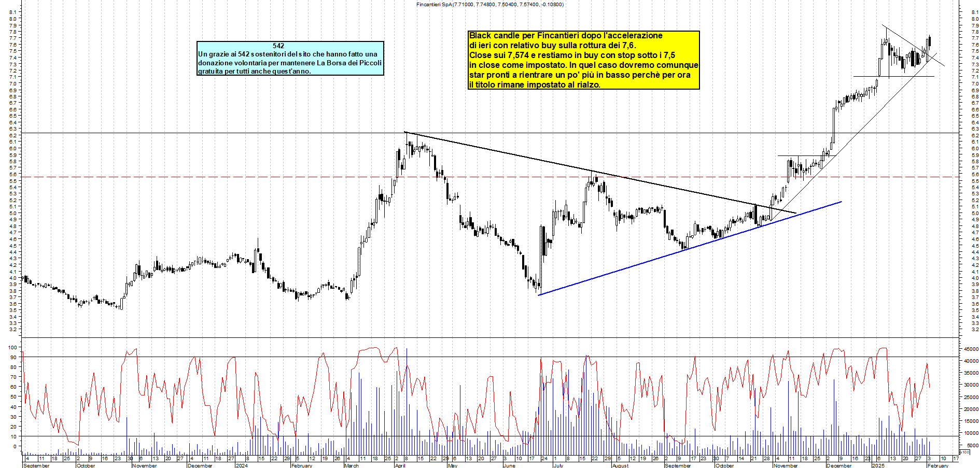This screenshot has height=468, width=980.
Task: Click the "x100" volume multiplier label
Action: click(965, 452)
